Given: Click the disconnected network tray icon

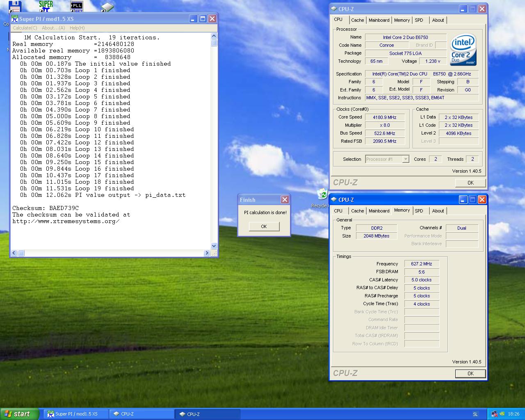Looking at the screenshot, I should (x=495, y=414).
